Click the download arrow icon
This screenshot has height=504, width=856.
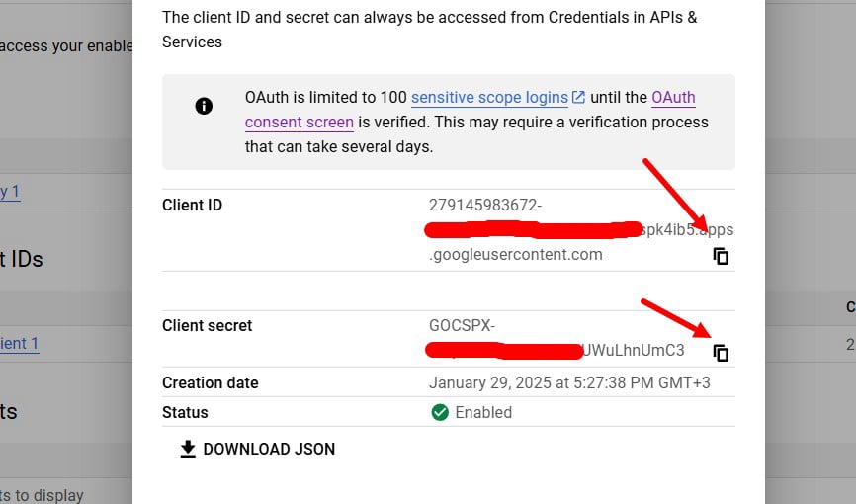188,449
